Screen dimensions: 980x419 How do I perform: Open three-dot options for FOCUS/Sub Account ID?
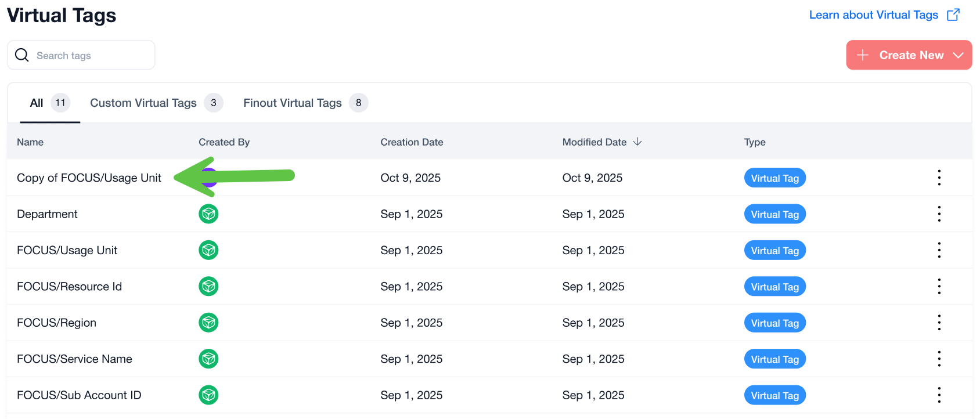(x=939, y=395)
